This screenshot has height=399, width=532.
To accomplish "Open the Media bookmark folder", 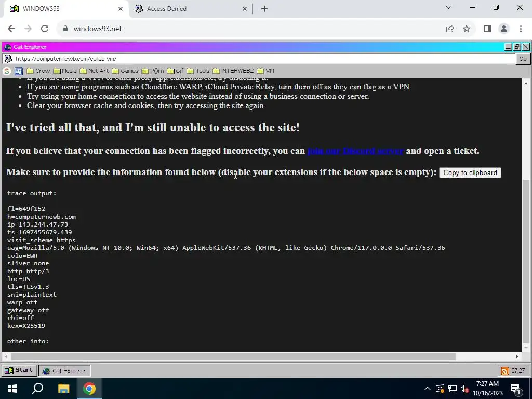I will pyautogui.click(x=65, y=71).
